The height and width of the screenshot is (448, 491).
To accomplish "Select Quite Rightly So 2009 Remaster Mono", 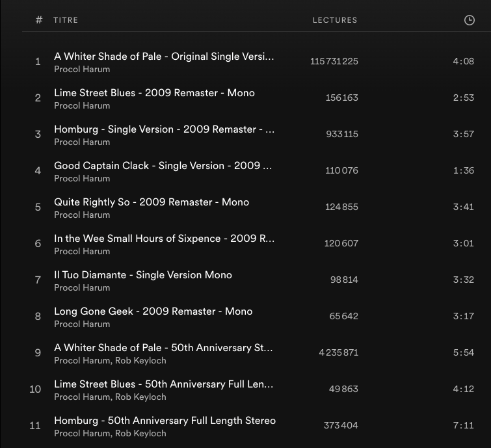I will click(152, 202).
